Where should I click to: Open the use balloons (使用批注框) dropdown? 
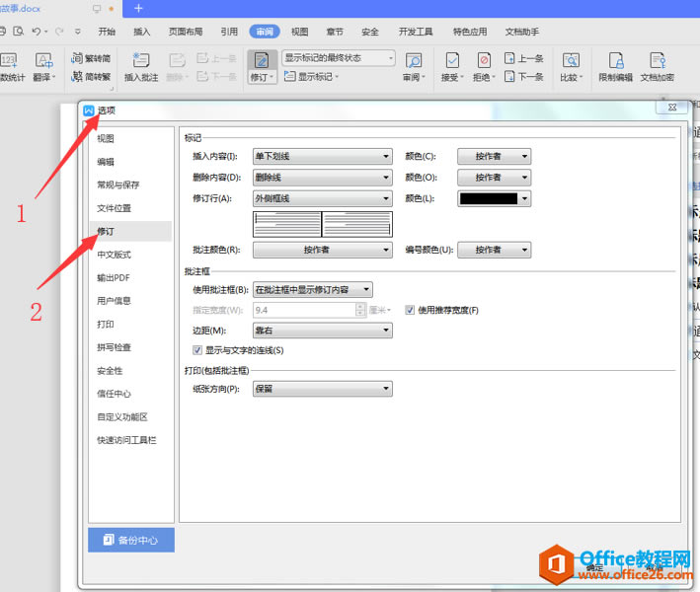pyautogui.click(x=313, y=290)
